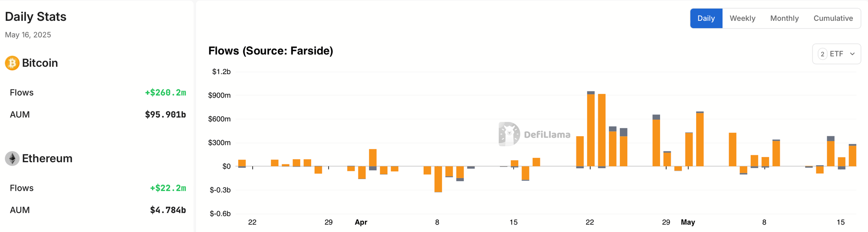
Task: Select the Bitcoin AUM $95.901b figure
Action: tap(165, 114)
